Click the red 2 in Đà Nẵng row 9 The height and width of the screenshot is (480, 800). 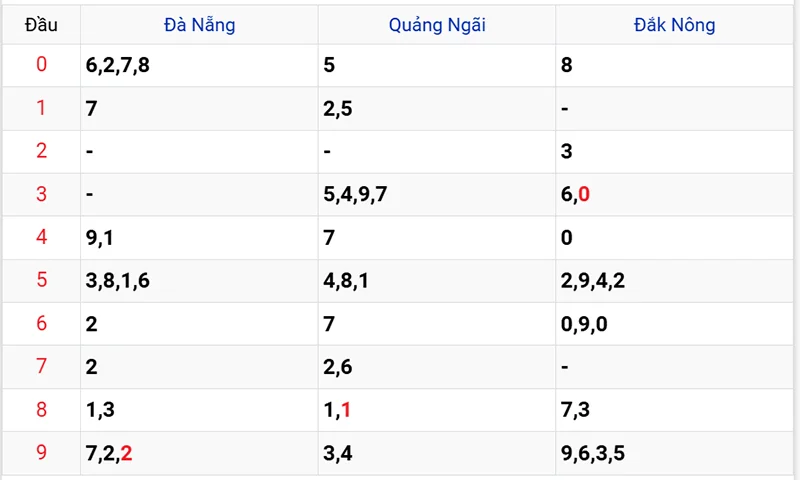coord(126,453)
